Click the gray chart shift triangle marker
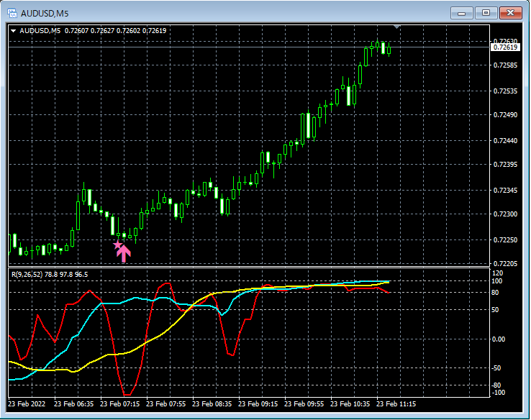This screenshot has height=420, width=531. tap(396, 27)
